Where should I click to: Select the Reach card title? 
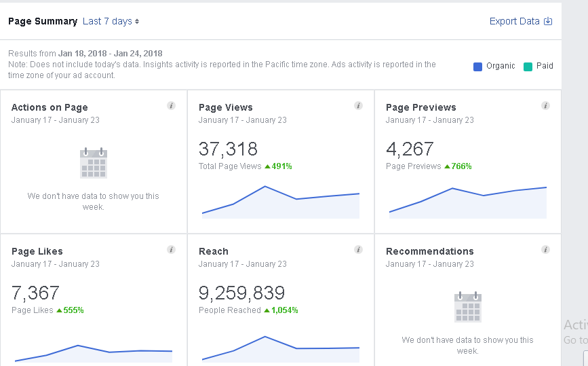point(214,251)
